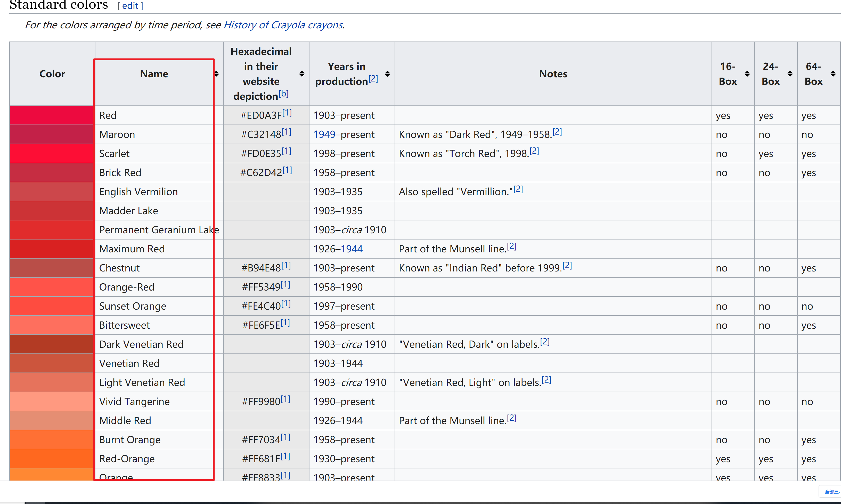Open 1949 year link in Maroon row

pyautogui.click(x=324, y=135)
